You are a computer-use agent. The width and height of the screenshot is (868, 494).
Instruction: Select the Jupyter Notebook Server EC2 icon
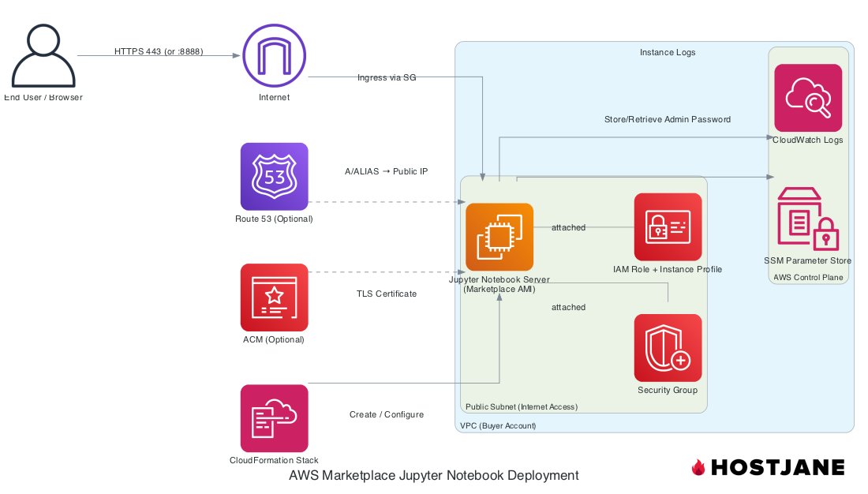499,237
